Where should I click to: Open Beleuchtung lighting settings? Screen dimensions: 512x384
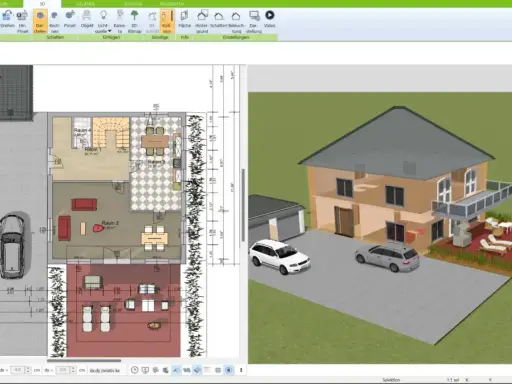tap(236, 21)
